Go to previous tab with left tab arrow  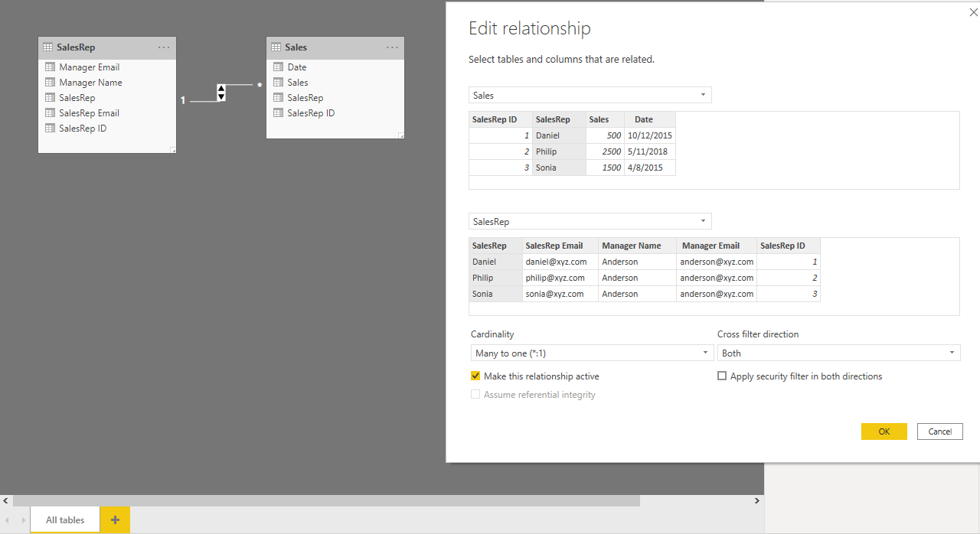tap(7, 520)
